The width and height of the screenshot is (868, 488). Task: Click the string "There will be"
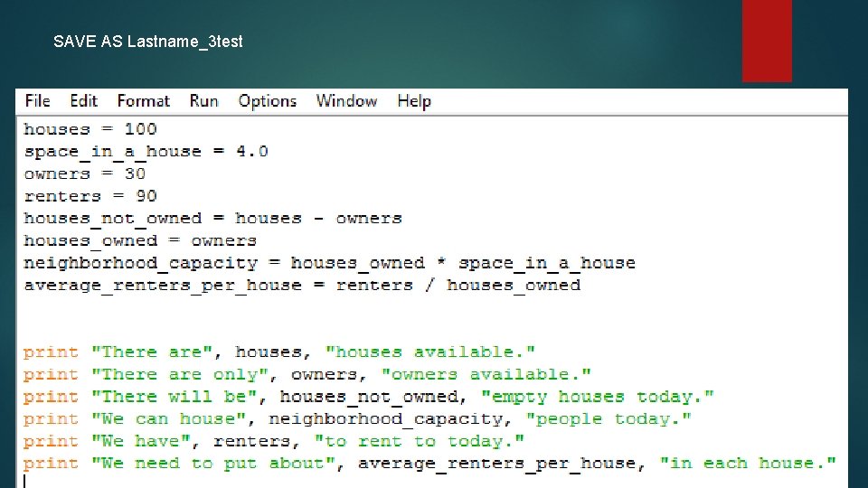click(x=175, y=397)
